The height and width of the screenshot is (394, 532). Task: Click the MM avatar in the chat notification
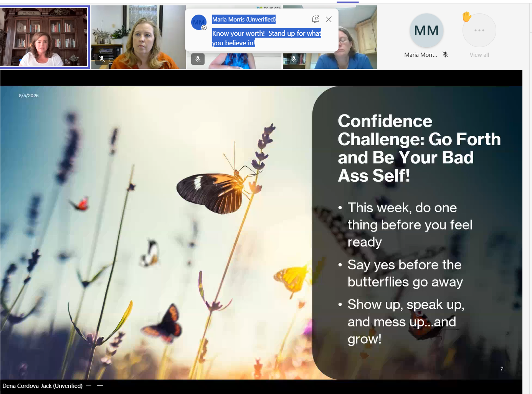point(199,22)
